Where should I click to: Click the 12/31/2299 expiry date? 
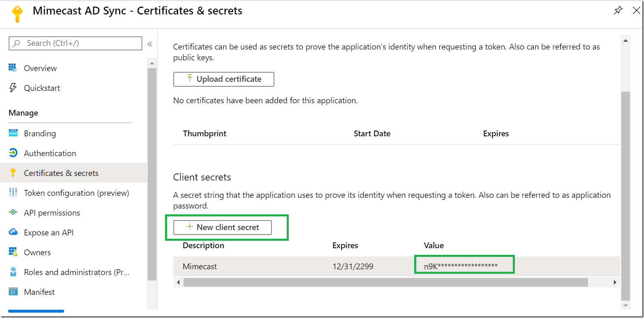click(x=353, y=266)
